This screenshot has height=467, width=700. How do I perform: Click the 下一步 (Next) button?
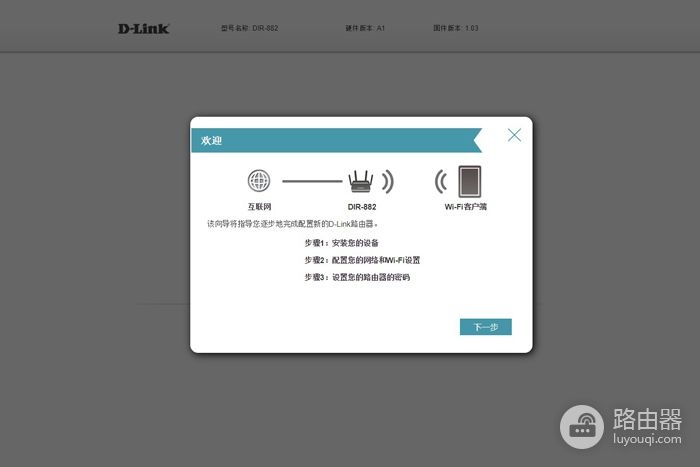[486, 327]
